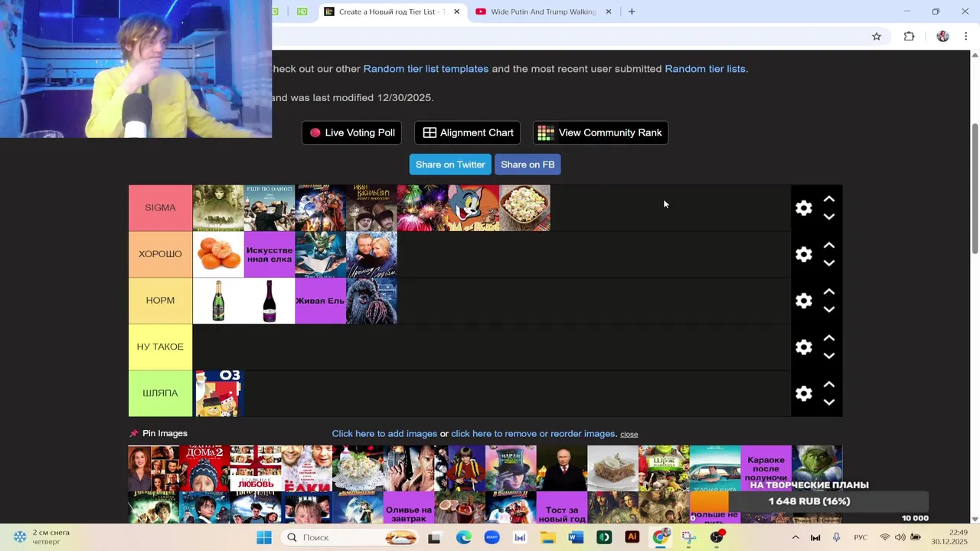The image size is (980, 551).
Task: Close the Tier List browser tab
Action: coord(457,11)
